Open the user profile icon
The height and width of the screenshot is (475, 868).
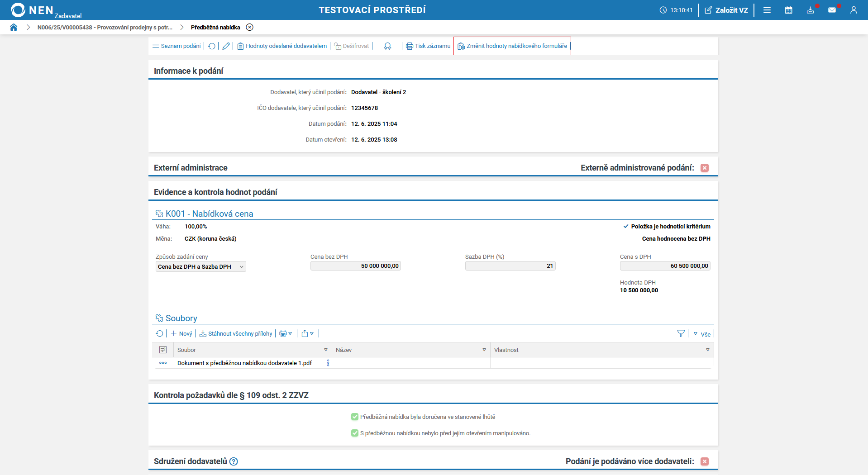coord(854,10)
